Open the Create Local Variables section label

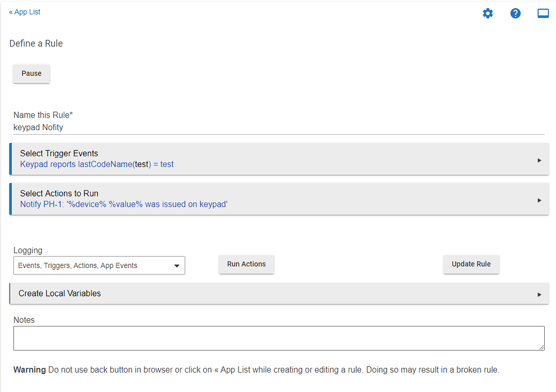coord(60,294)
